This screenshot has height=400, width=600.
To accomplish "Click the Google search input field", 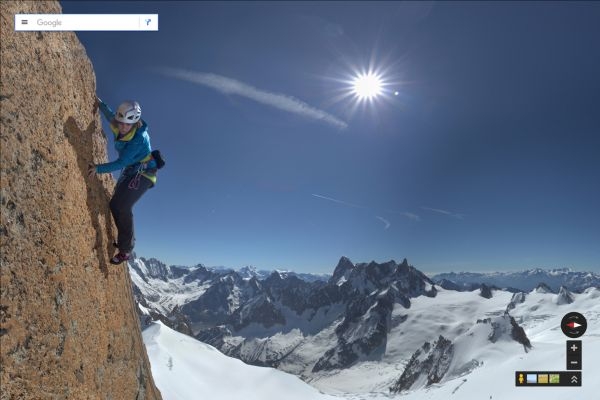I will click(x=86, y=23).
